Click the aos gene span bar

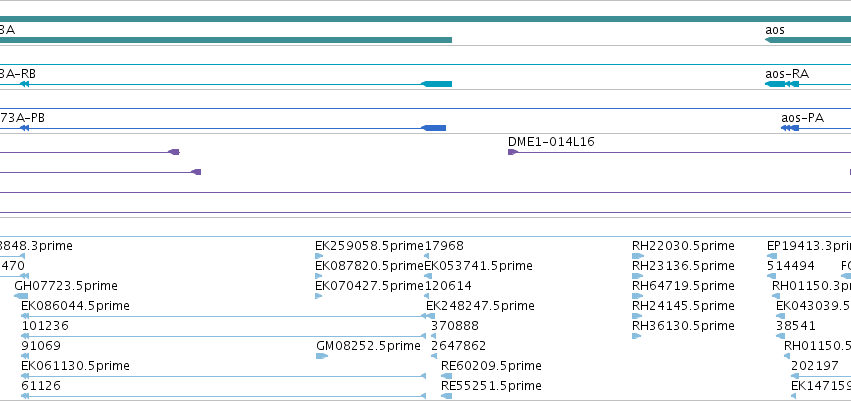pyautogui.click(x=808, y=40)
